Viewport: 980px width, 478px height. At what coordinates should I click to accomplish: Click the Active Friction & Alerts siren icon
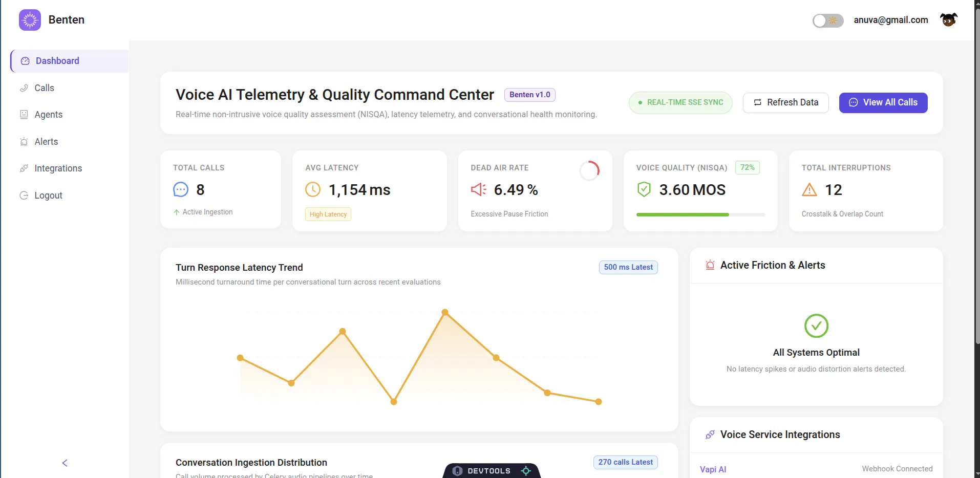pyautogui.click(x=710, y=265)
